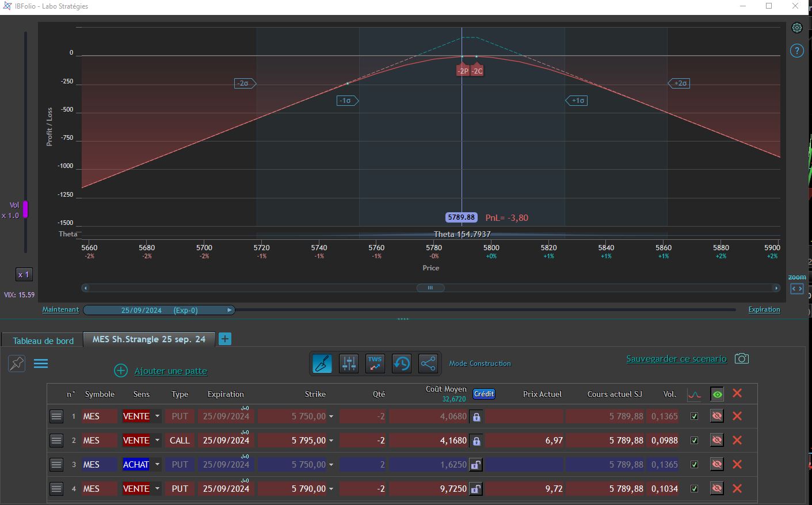Open the hamburger menu beside pin icon
812x505 pixels.
(x=41, y=364)
